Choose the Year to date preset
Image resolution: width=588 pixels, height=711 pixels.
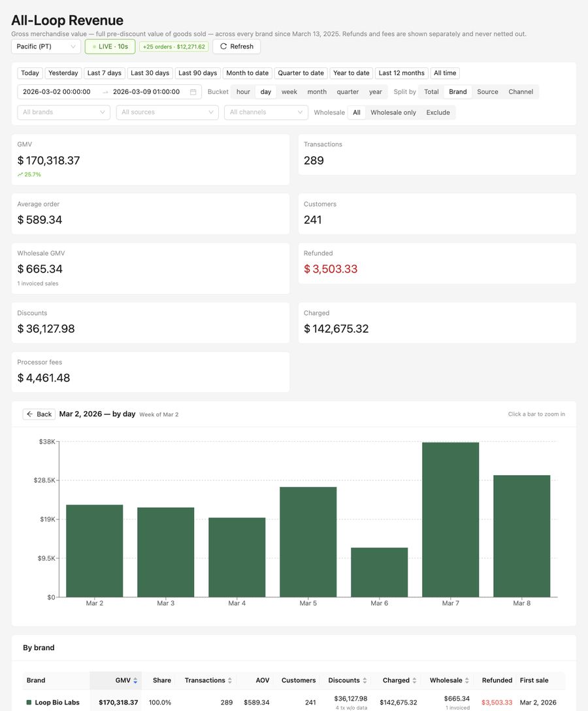coord(351,73)
